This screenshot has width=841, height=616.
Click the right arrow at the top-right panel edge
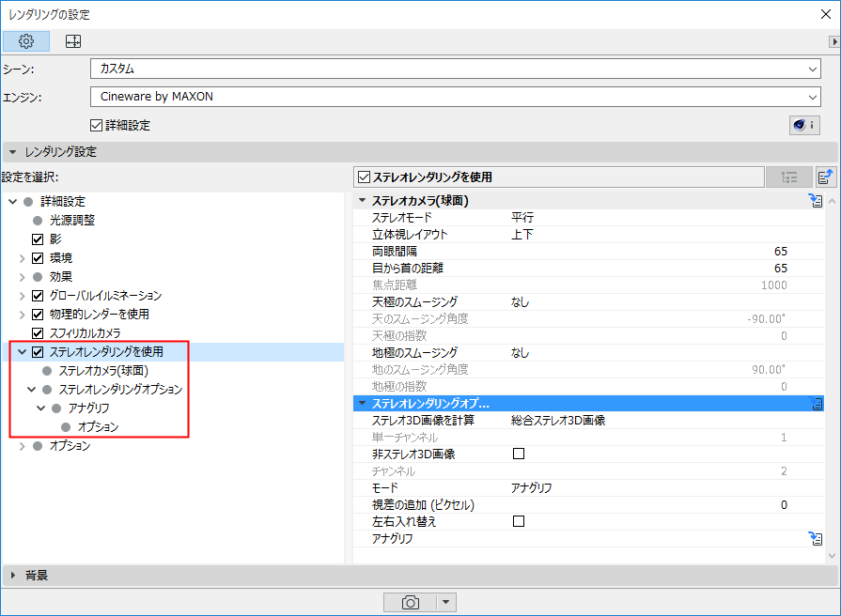click(x=834, y=41)
